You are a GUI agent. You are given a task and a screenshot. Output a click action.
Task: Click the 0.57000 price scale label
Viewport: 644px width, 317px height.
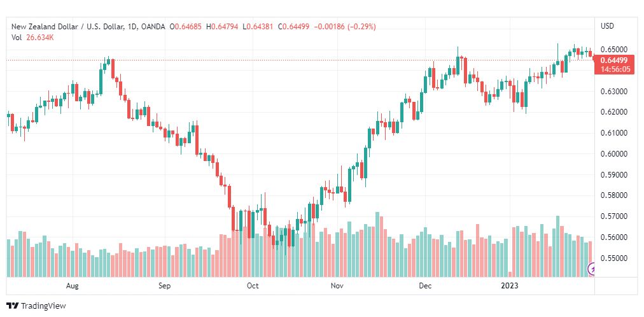coord(614,216)
